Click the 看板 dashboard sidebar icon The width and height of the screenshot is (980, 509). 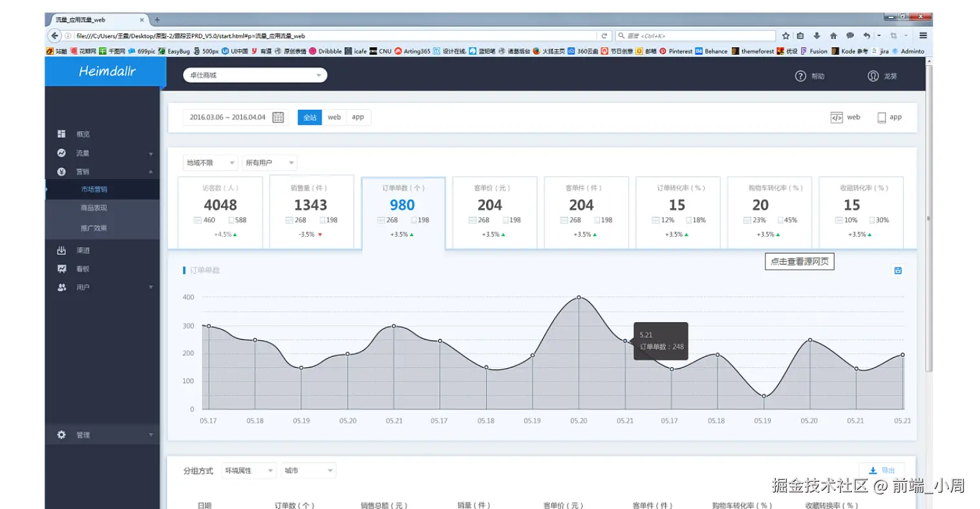61,268
